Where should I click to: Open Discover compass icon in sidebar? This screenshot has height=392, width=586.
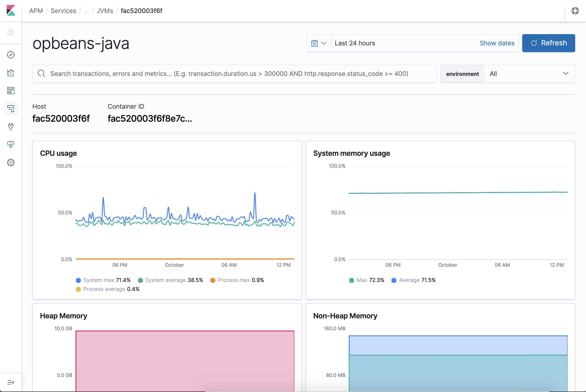click(11, 55)
